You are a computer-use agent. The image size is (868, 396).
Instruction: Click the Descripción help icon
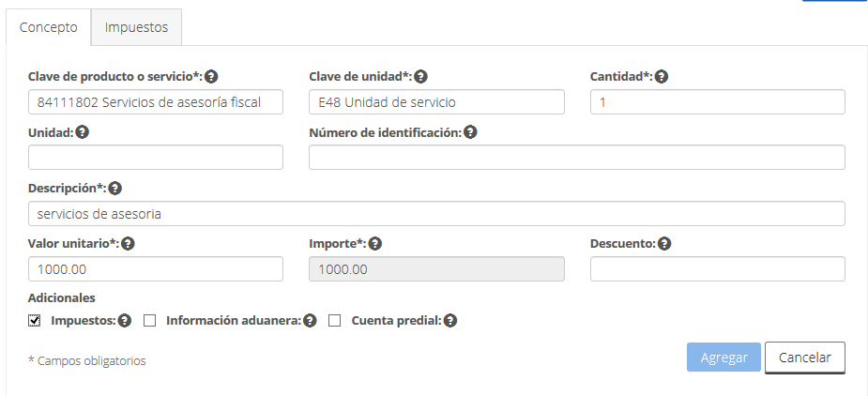pyautogui.click(x=114, y=189)
